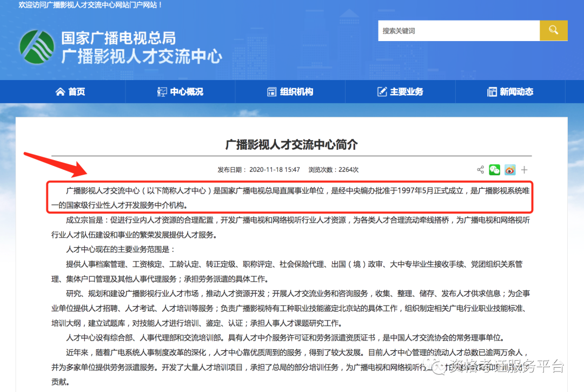Click the article title 广播影视人才交流中心简介
The image size is (584, 392).
click(292, 141)
